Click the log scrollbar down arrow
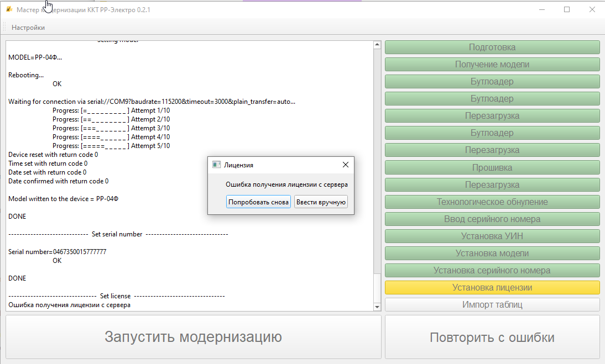The image size is (605, 364). [x=377, y=307]
